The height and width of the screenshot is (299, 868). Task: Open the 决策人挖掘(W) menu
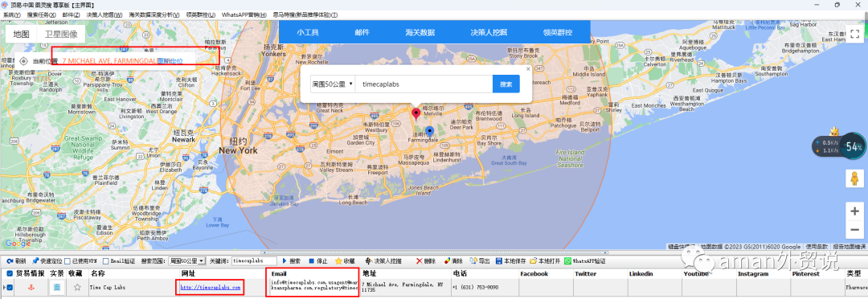(x=104, y=14)
